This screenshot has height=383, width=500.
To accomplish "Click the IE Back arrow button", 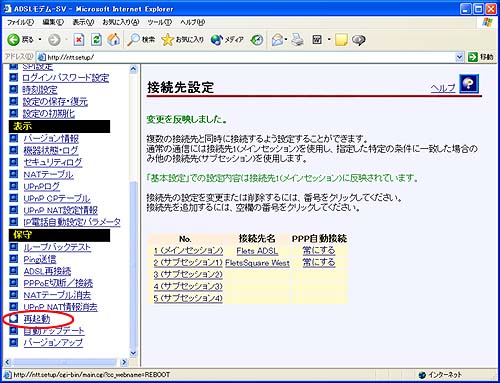I will [x=14, y=40].
